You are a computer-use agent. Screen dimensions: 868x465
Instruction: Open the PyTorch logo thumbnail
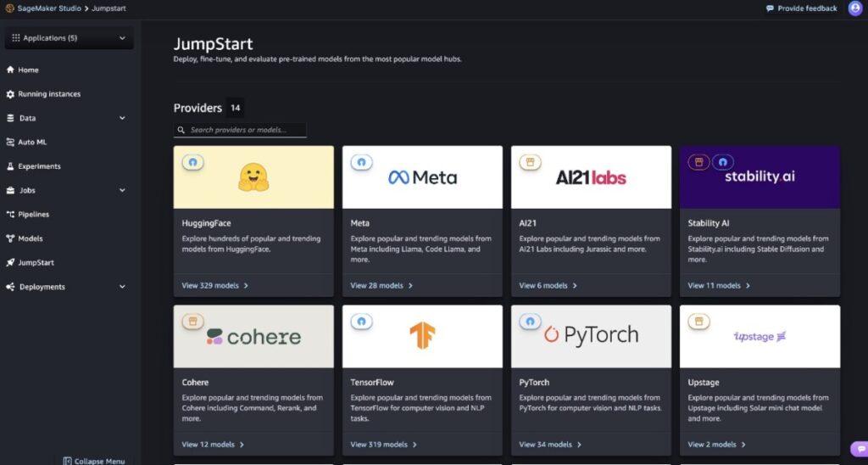[x=591, y=336]
